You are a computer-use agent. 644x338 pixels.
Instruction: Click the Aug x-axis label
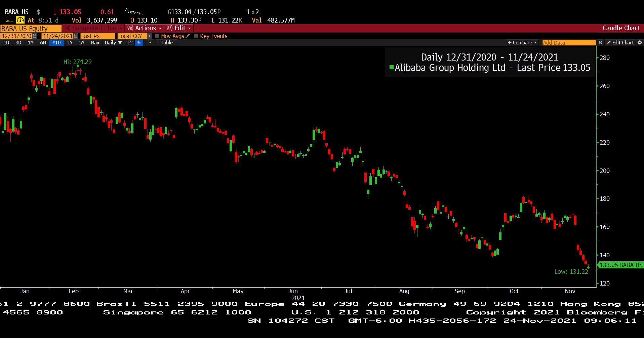tap(404, 291)
